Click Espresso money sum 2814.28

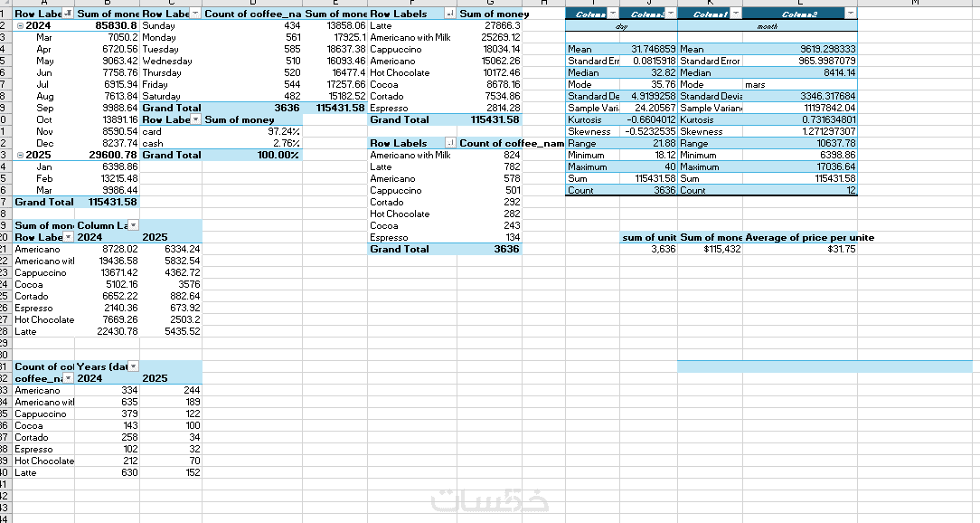pos(489,108)
